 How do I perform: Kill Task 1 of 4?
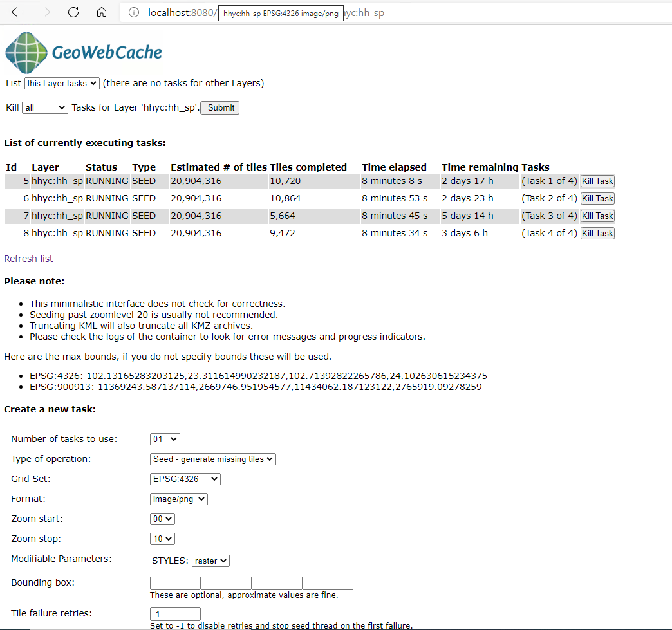[597, 181]
